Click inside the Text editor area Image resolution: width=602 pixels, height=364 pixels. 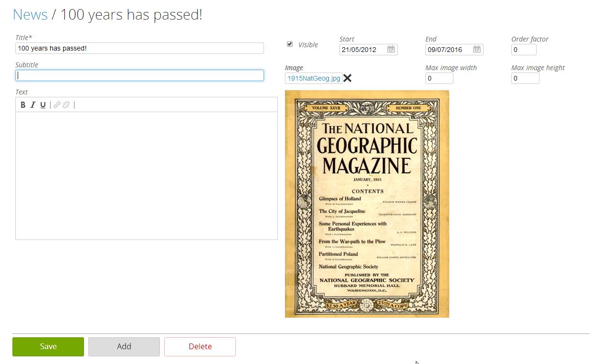click(147, 176)
